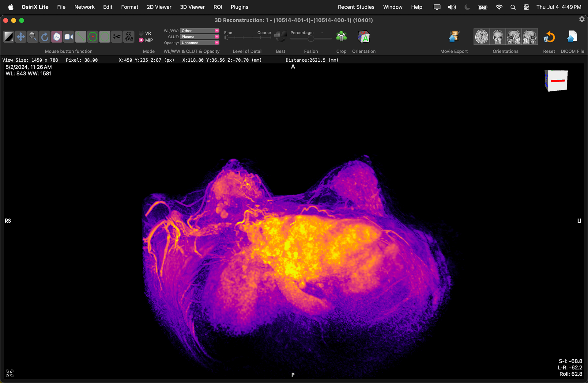
Task: Click the Crop cube icon
Action: 341,37
